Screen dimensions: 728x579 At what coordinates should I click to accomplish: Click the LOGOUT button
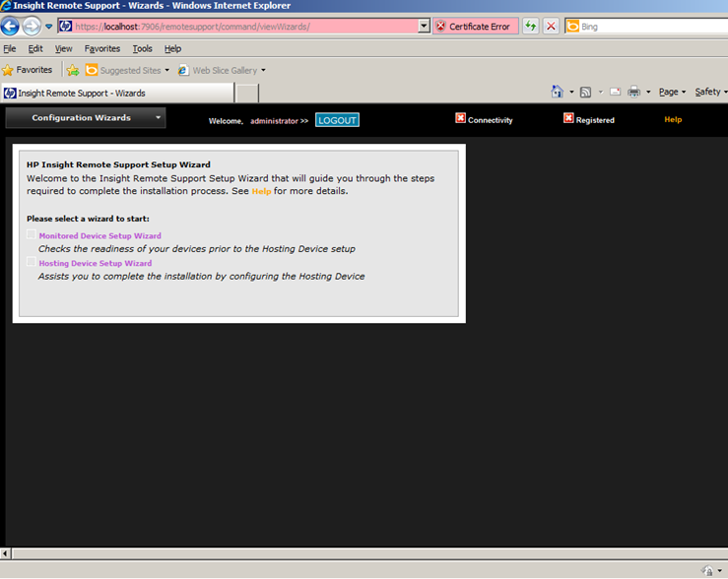coord(337,120)
